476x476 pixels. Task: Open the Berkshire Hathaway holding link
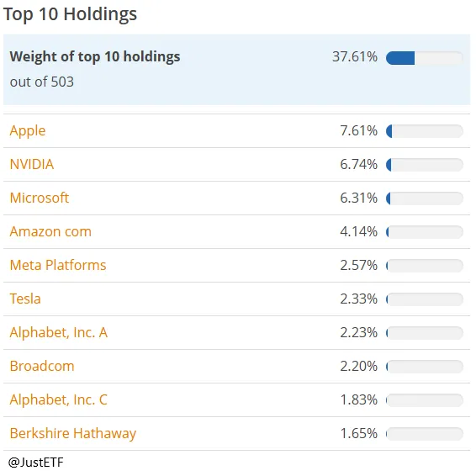coord(73,433)
